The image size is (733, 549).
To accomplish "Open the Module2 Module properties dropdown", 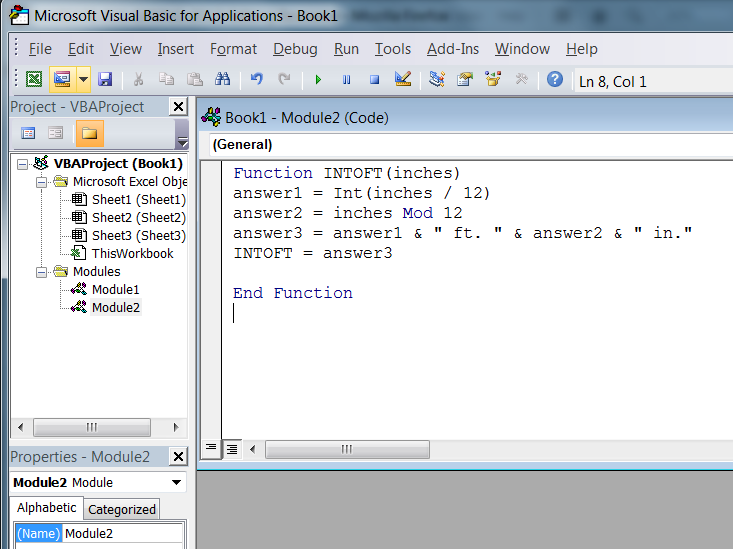I will tap(176, 482).
